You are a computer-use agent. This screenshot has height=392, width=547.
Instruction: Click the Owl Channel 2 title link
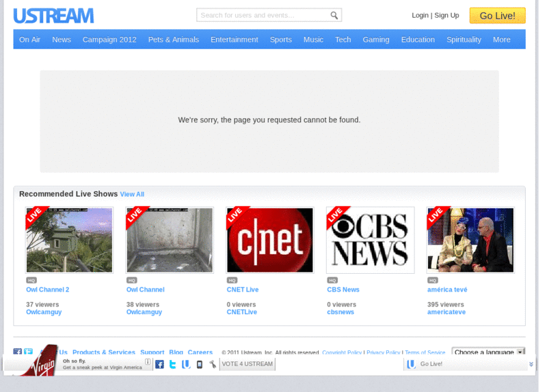coord(47,290)
